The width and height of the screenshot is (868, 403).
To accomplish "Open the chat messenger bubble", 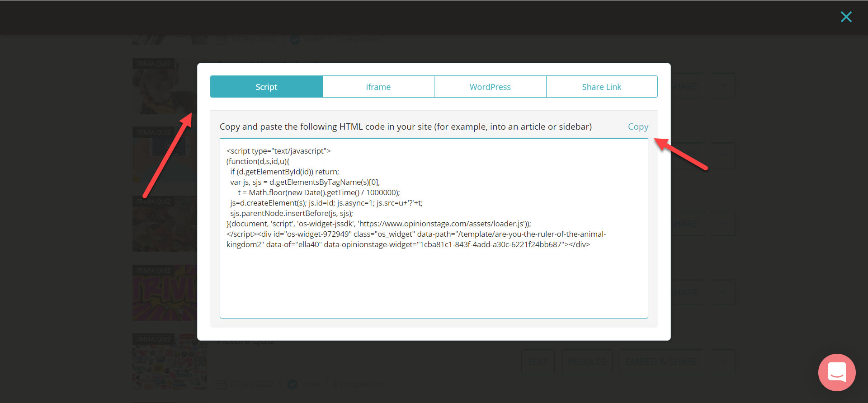I will (x=836, y=372).
